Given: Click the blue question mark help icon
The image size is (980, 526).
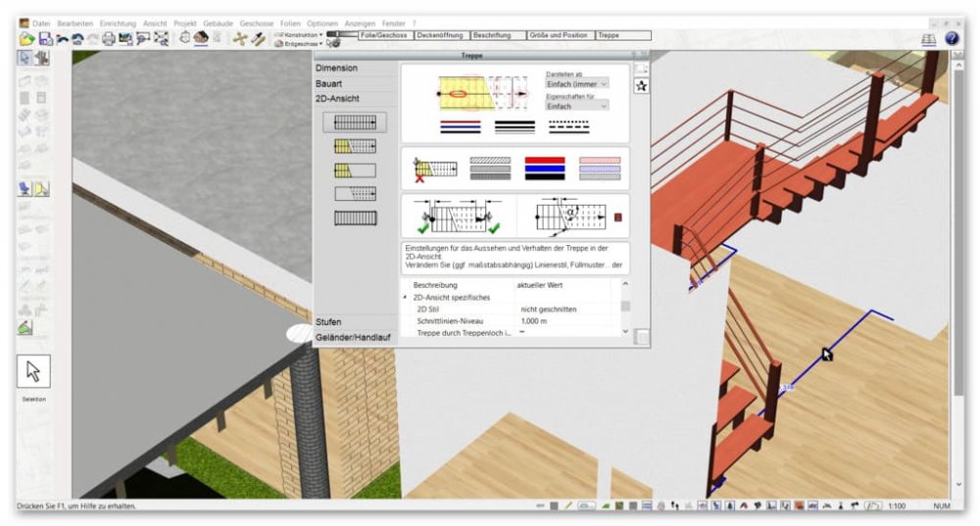Looking at the screenshot, I should pyautogui.click(x=952, y=39).
